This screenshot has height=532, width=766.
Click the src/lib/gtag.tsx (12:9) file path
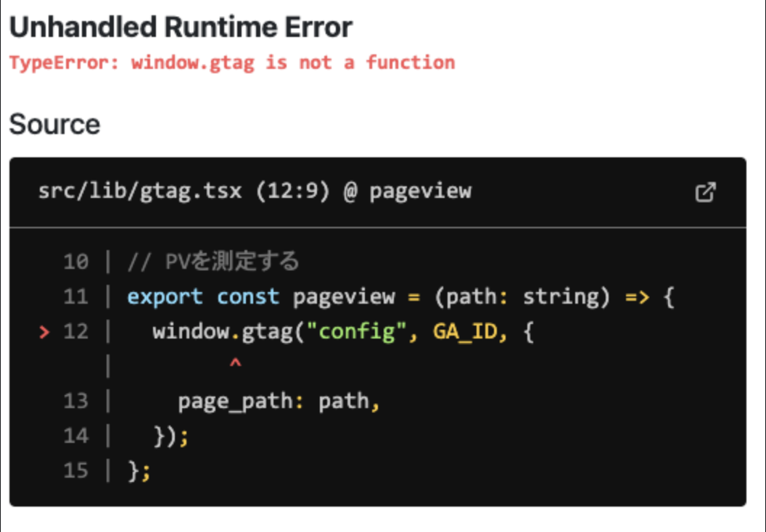[x=184, y=191]
